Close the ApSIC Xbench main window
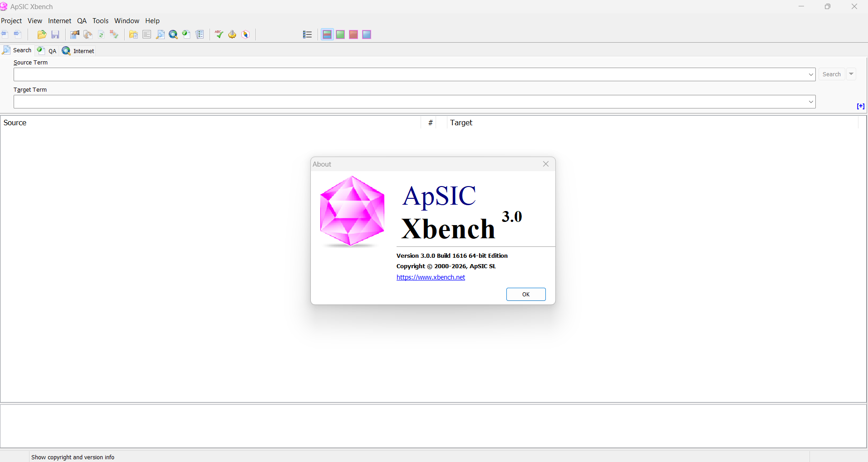The image size is (868, 462). (x=854, y=6)
